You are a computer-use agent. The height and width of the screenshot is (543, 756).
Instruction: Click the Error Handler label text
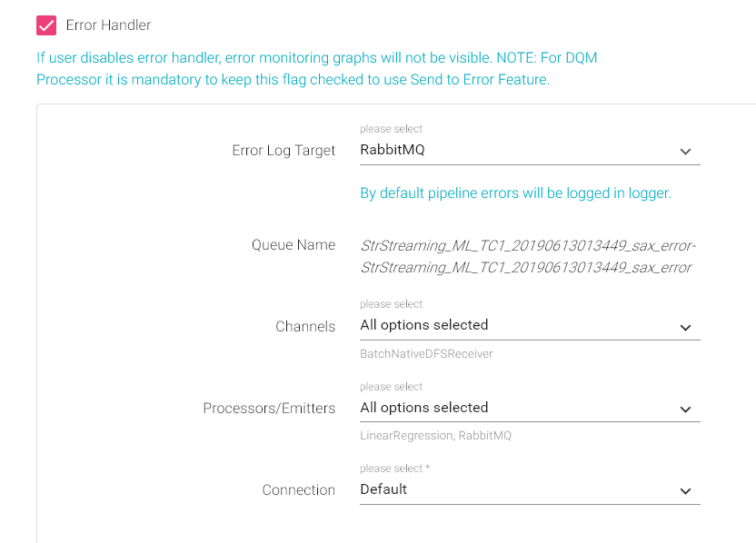tap(108, 25)
